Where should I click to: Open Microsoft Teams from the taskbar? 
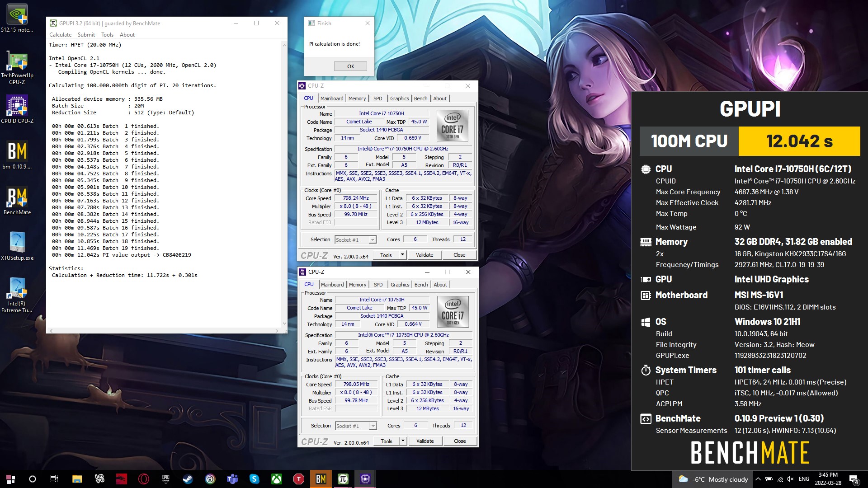point(232,479)
